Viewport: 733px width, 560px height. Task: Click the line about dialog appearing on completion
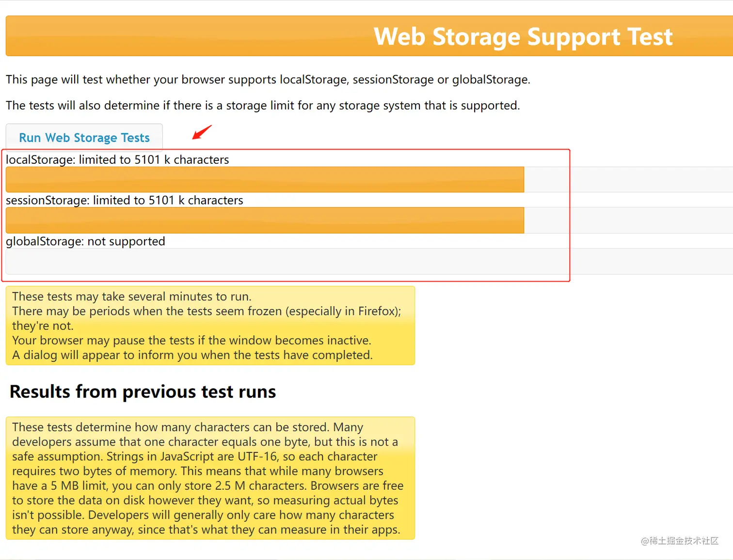coord(192,355)
